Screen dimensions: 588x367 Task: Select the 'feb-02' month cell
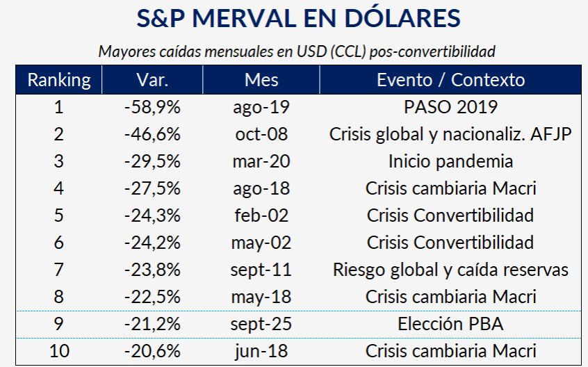[x=261, y=215]
